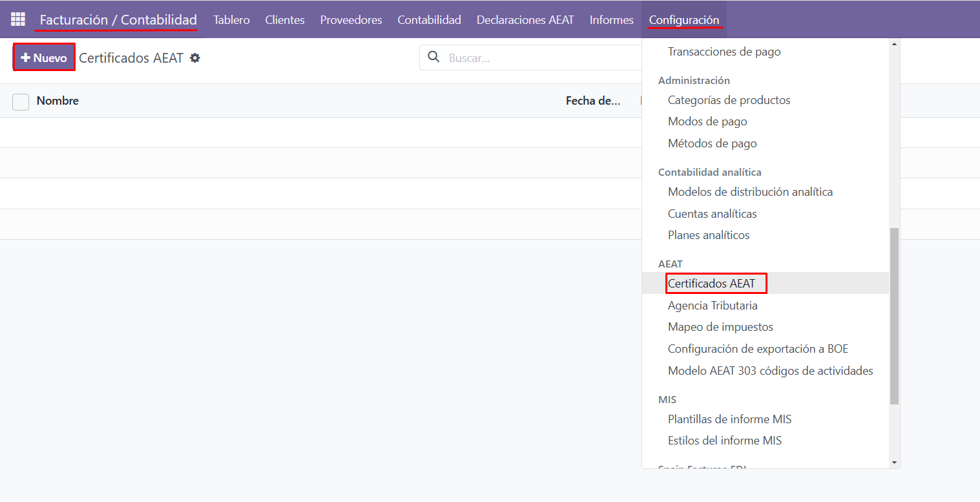Image resolution: width=980 pixels, height=502 pixels.
Task: Tick the select-all checkbox beside Nombre
Action: (x=21, y=101)
